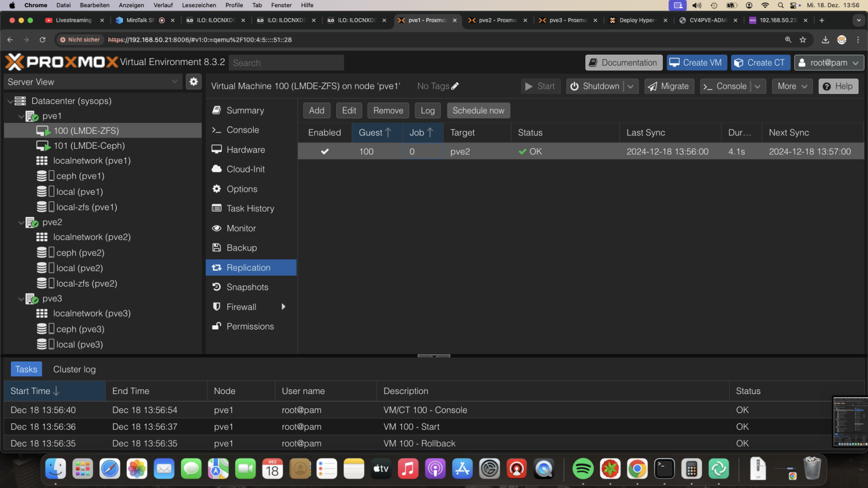Open Bearbeiten menu in menu bar
The width and height of the screenshot is (868, 488).
(95, 5)
